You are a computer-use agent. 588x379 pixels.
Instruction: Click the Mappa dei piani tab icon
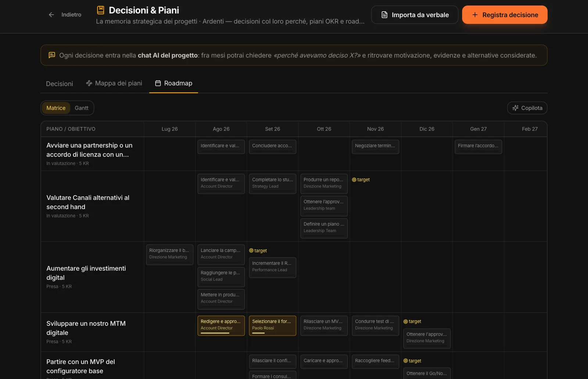point(89,83)
